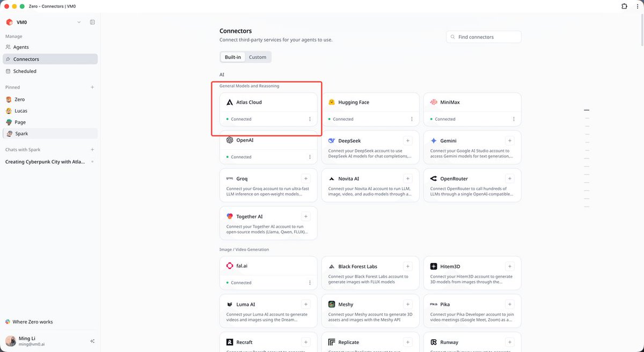Open the VM0 workspace dropdown chevron

(x=79, y=22)
